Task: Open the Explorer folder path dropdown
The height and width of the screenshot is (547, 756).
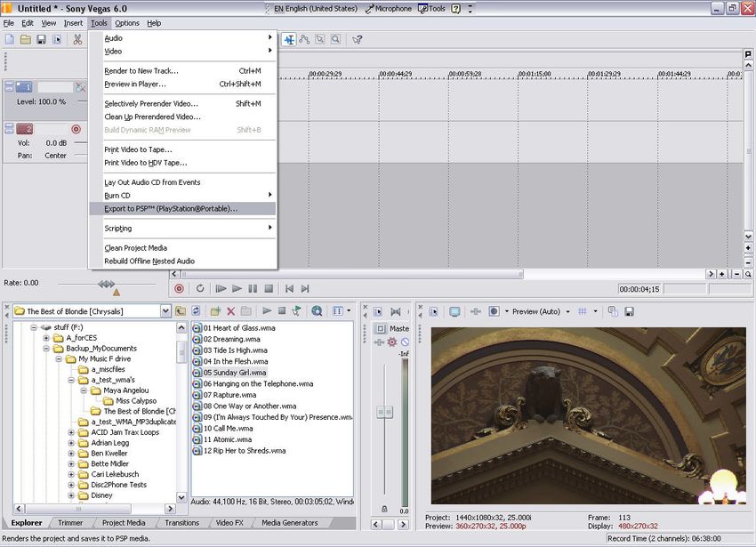Action: point(165,311)
